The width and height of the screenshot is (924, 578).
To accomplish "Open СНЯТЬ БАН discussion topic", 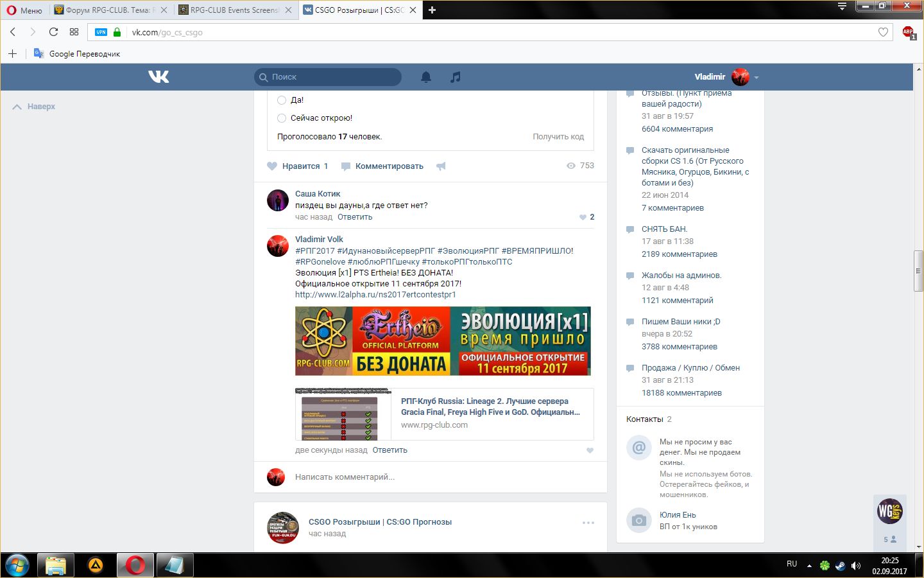I will click(x=664, y=229).
